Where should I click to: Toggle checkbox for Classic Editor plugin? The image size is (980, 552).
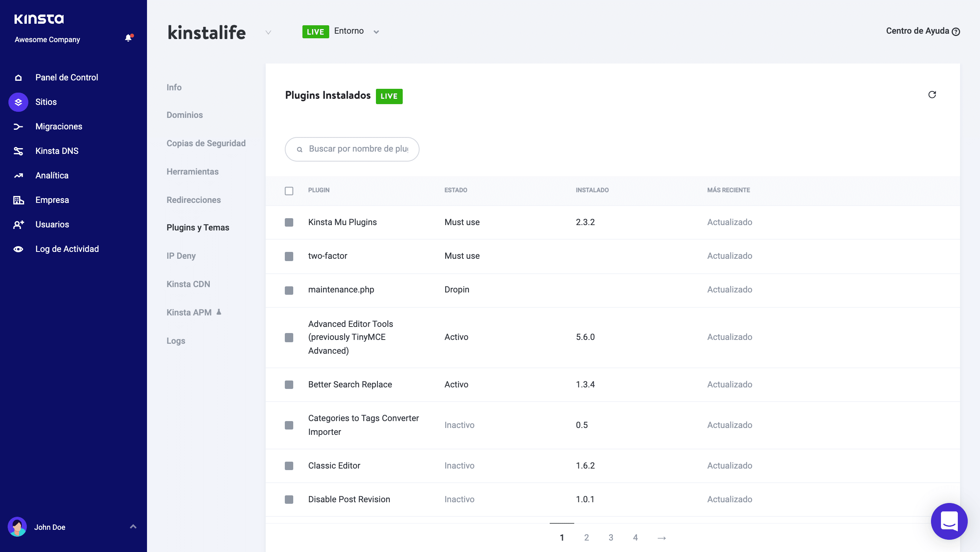289,465
